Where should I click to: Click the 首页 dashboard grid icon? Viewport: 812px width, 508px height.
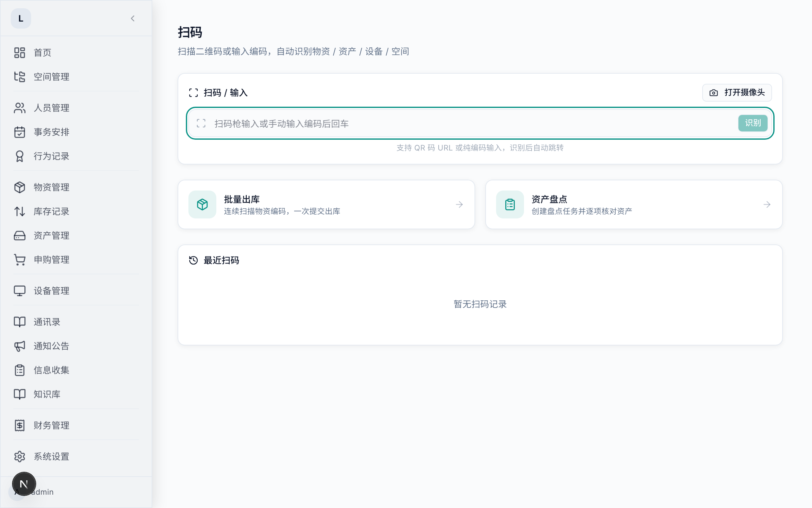19,52
